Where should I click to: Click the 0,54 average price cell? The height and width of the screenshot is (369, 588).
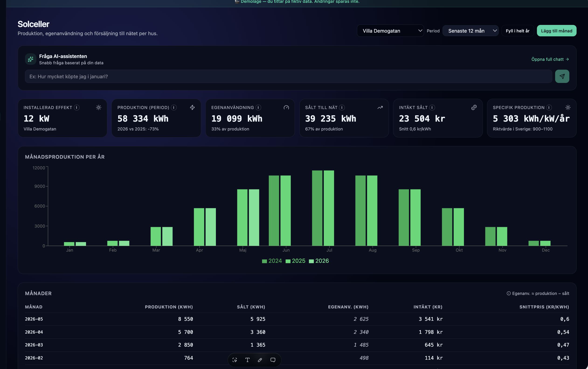pyautogui.click(x=563, y=332)
